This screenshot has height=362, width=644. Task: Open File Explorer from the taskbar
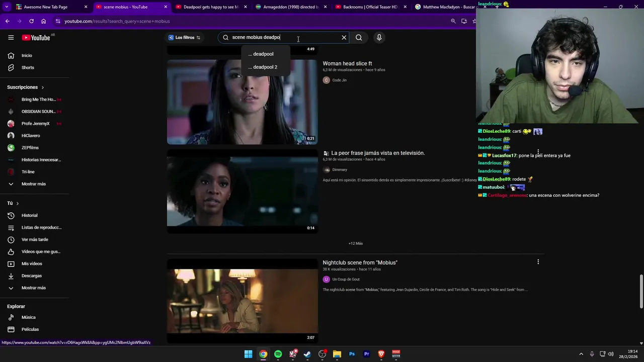(337, 354)
